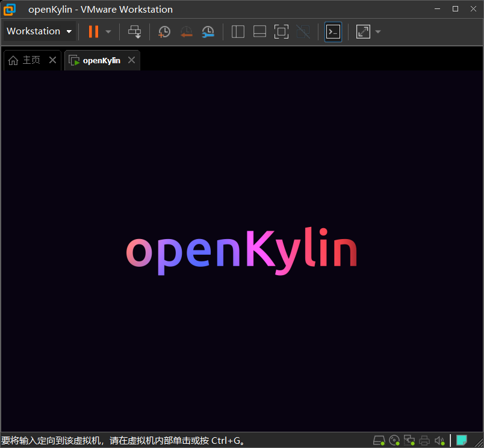Open the message log note icon

(x=462, y=440)
